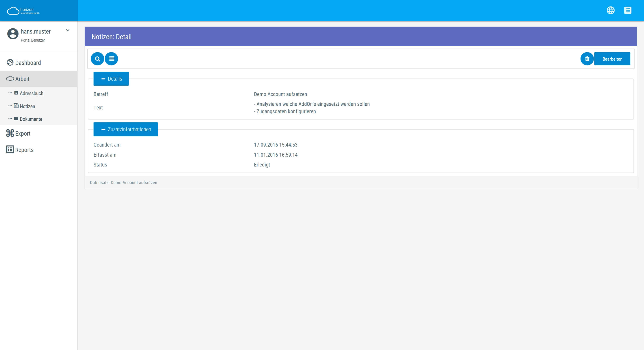
Task: Expand the Details section panel
Action: (x=111, y=79)
